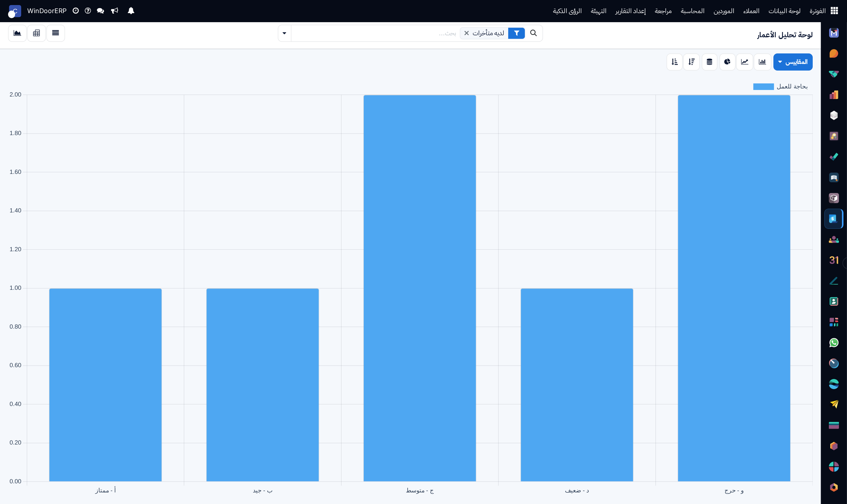Viewport: 847px width, 504px height.
Task: Open the checkmark Project app in sidebar
Action: click(834, 156)
